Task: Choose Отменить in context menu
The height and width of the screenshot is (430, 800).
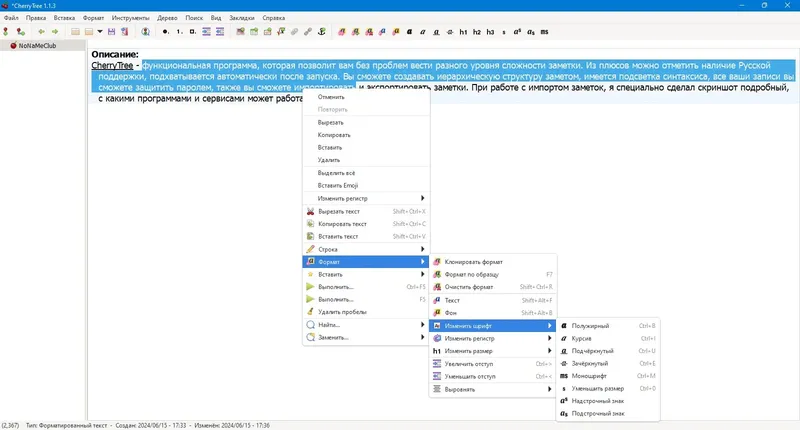Action: point(366,97)
